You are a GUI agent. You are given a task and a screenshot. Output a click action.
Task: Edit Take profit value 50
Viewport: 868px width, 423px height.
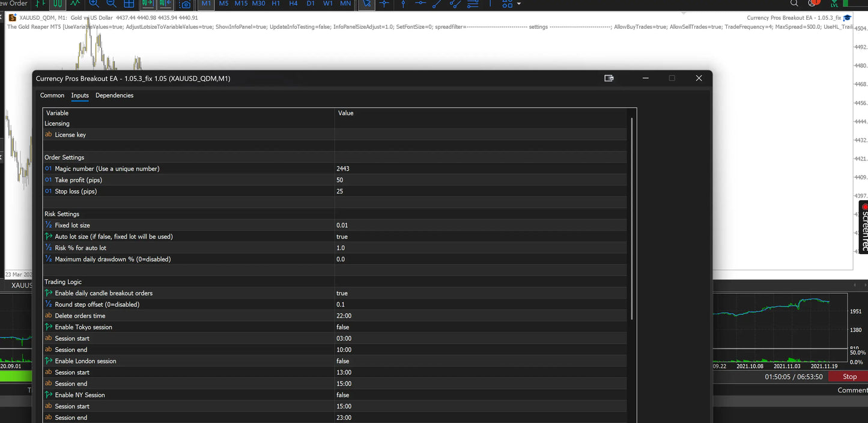481,180
